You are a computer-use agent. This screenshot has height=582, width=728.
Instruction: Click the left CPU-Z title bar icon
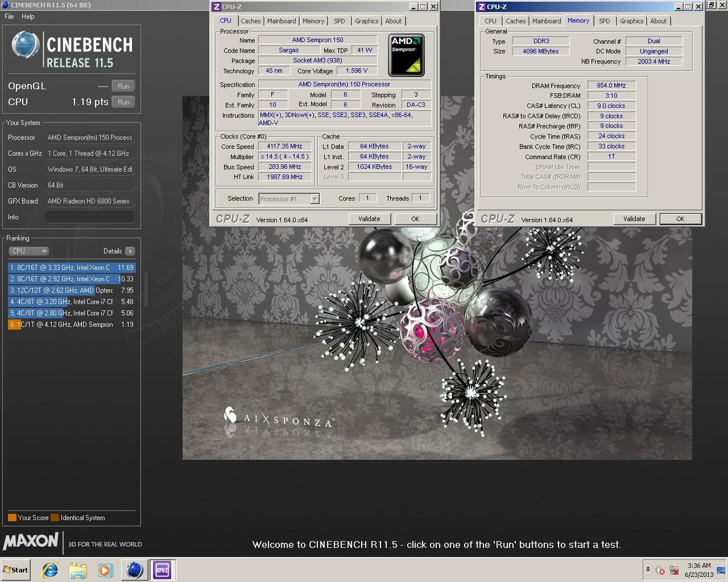click(216, 7)
